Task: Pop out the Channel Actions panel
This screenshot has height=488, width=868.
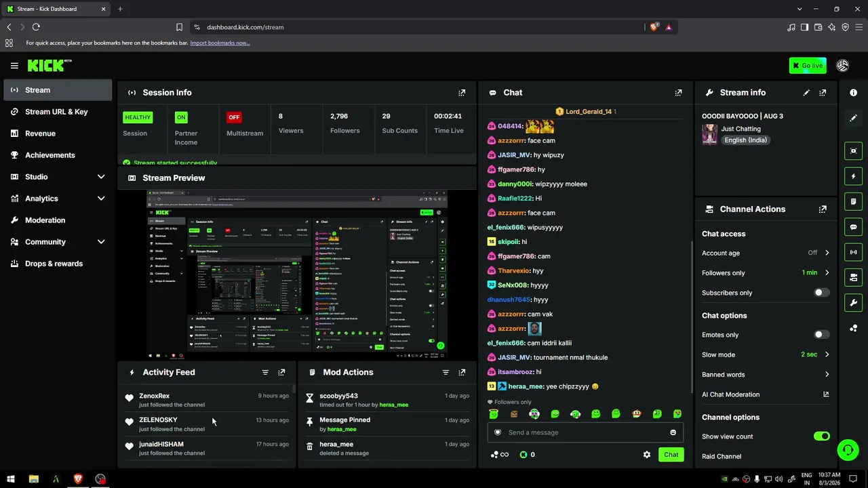Action: 823,209
